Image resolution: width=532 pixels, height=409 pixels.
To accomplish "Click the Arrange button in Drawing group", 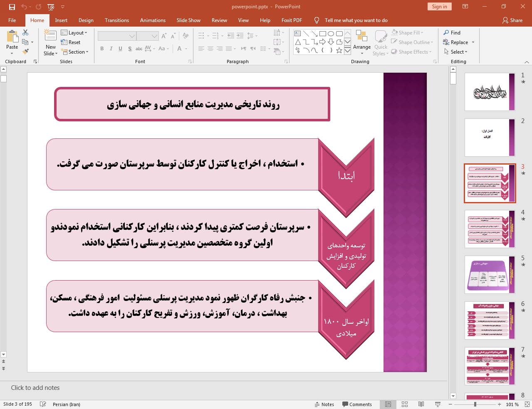I will 362,42.
